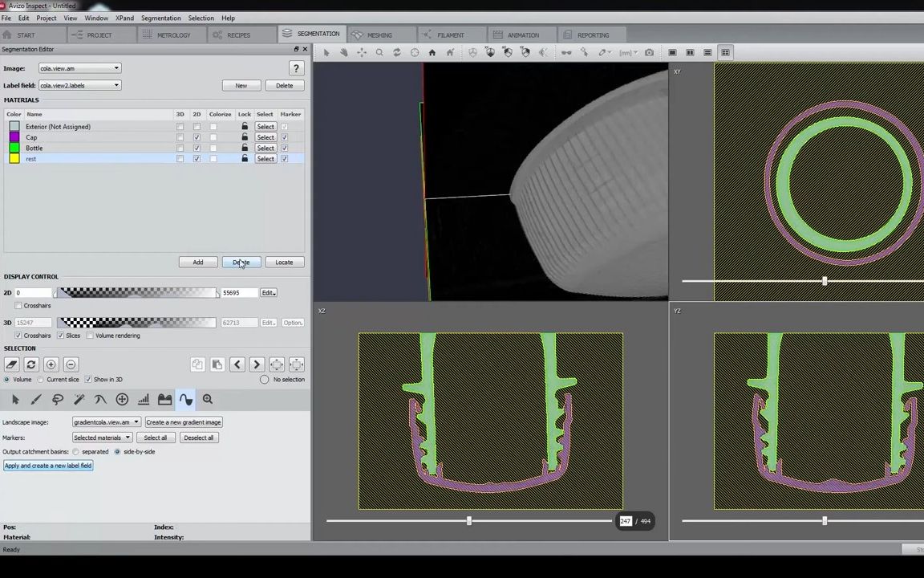Image resolution: width=924 pixels, height=578 pixels.
Task: Toggle the Show in 3D checkbox
Action: 88,380
